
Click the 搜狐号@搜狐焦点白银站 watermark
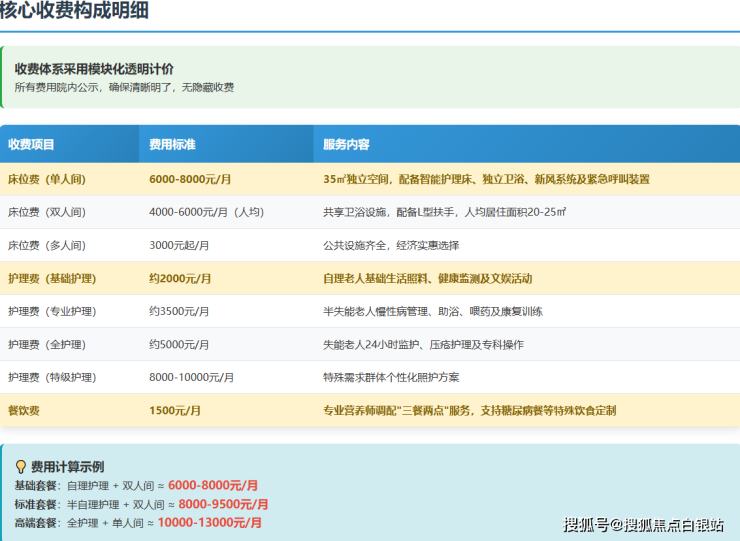pos(643,524)
